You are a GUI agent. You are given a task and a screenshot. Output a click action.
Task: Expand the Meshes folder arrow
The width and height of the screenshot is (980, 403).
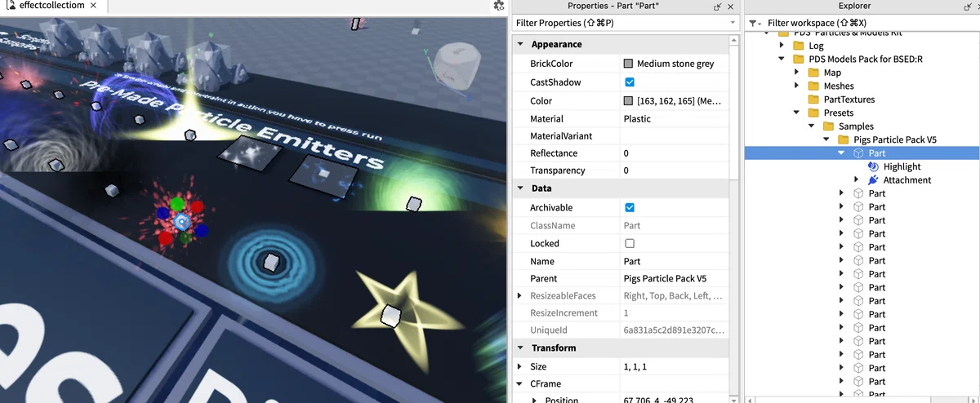coord(796,86)
